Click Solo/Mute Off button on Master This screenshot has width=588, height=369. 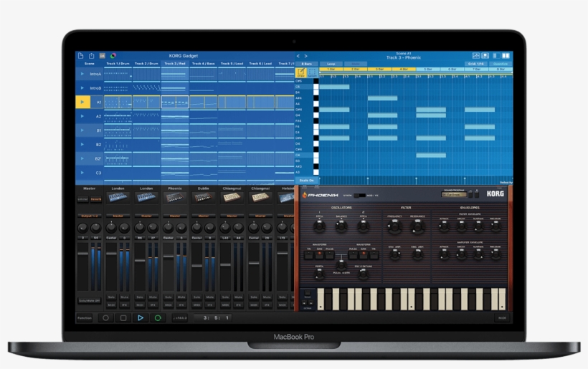point(89,301)
